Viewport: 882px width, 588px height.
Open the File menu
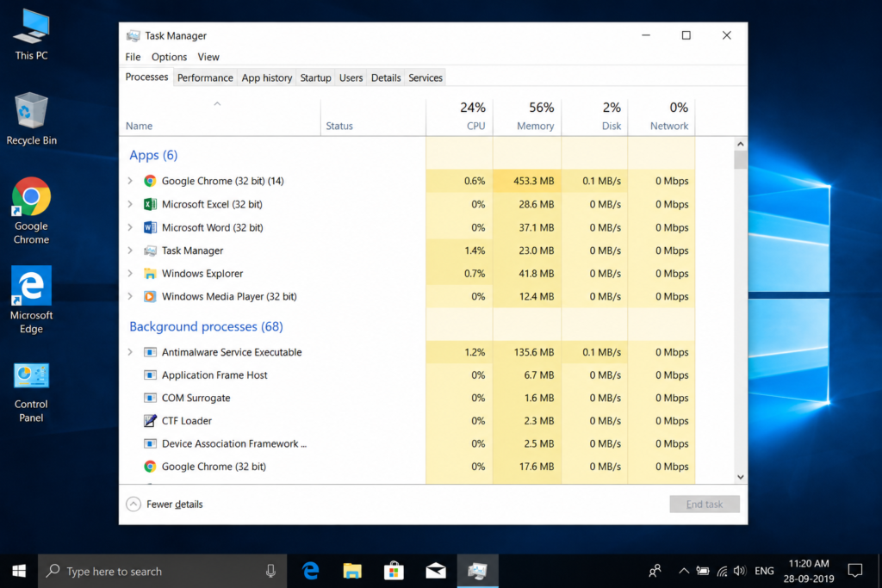tap(133, 57)
